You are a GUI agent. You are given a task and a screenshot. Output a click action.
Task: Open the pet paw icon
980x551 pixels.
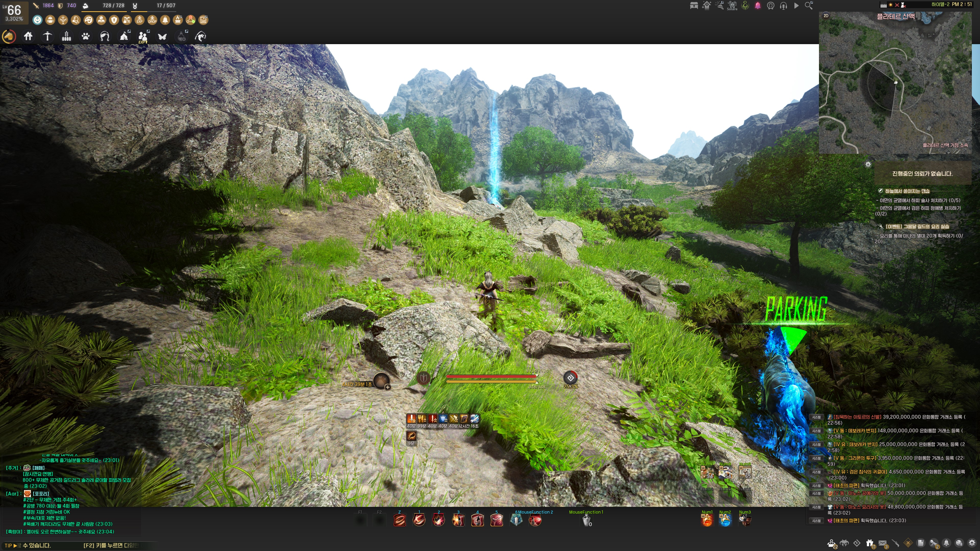coord(85,36)
